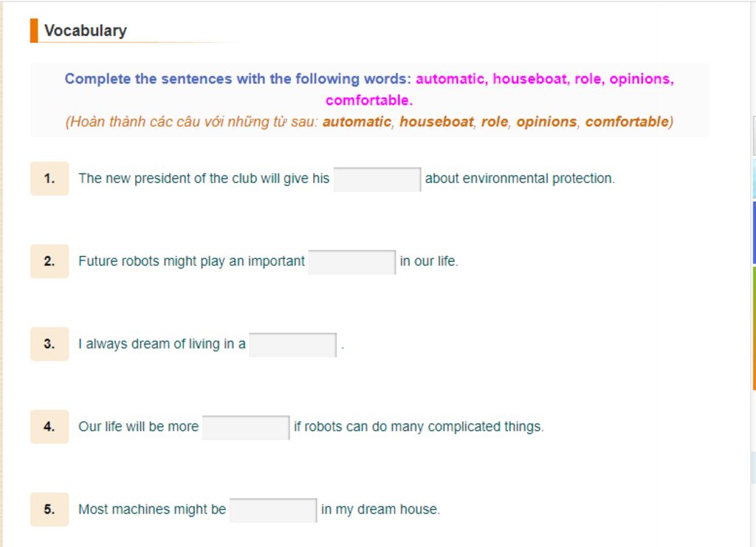The width and height of the screenshot is (756, 547).
Task: Click the pink word "comfortable." in the instructions
Action: pos(369,100)
